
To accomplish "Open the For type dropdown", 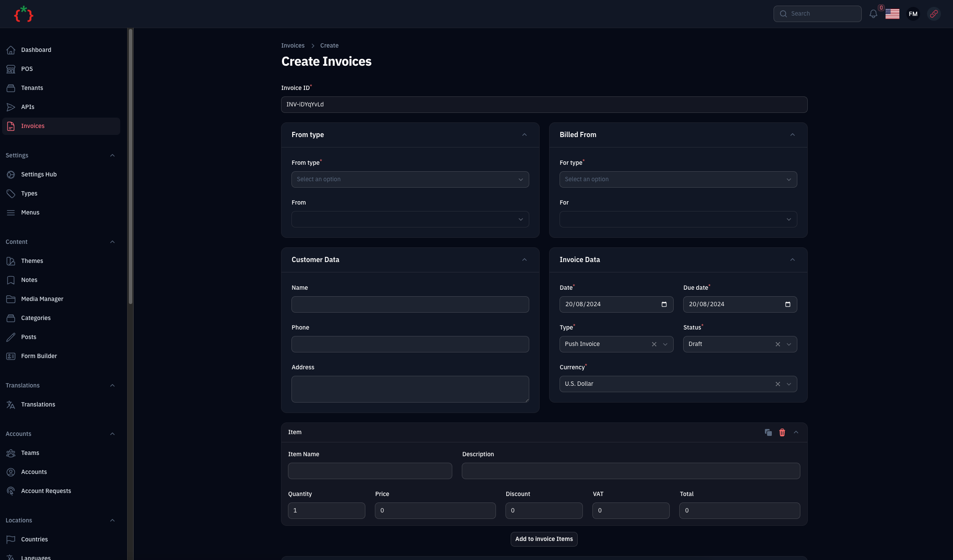I will coord(678,179).
